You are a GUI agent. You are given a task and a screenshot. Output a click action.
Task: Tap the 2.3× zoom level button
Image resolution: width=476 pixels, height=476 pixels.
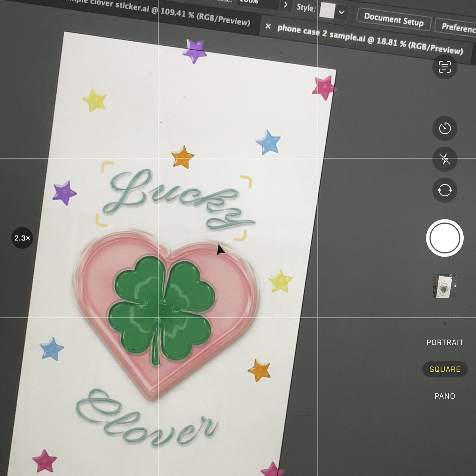click(x=22, y=238)
